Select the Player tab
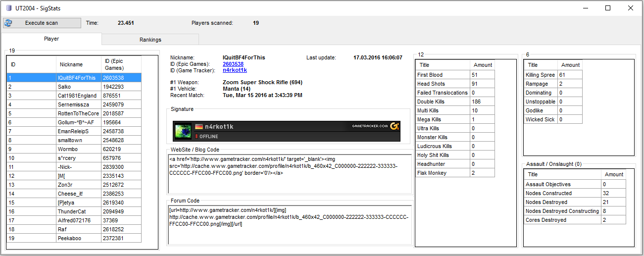Image resolution: width=644 pixels, height=256 pixels. (51, 39)
